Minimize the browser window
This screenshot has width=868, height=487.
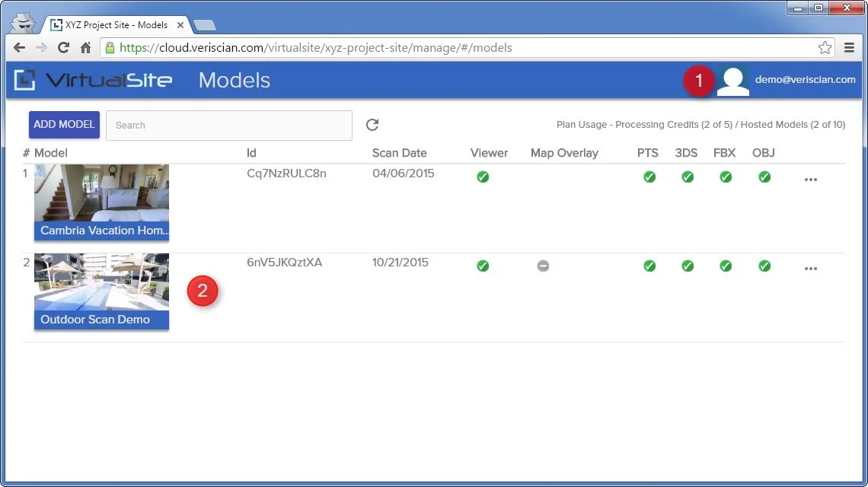coord(798,8)
